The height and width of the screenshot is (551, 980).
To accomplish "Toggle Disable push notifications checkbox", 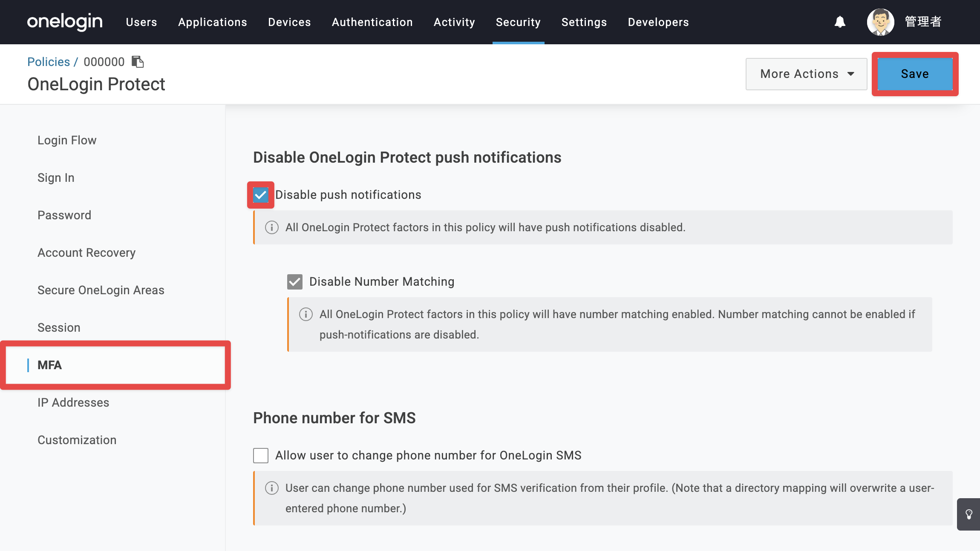I will pos(261,195).
